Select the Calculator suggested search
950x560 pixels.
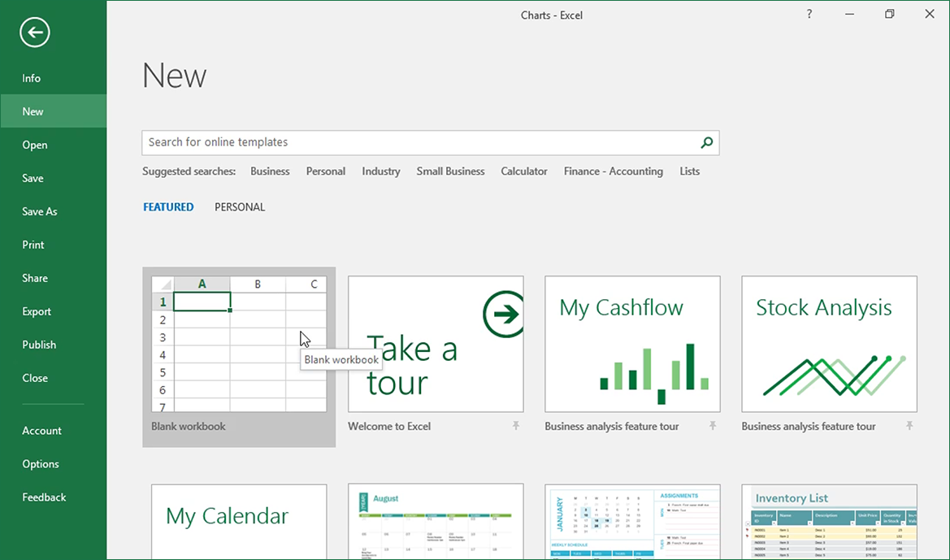523,171
